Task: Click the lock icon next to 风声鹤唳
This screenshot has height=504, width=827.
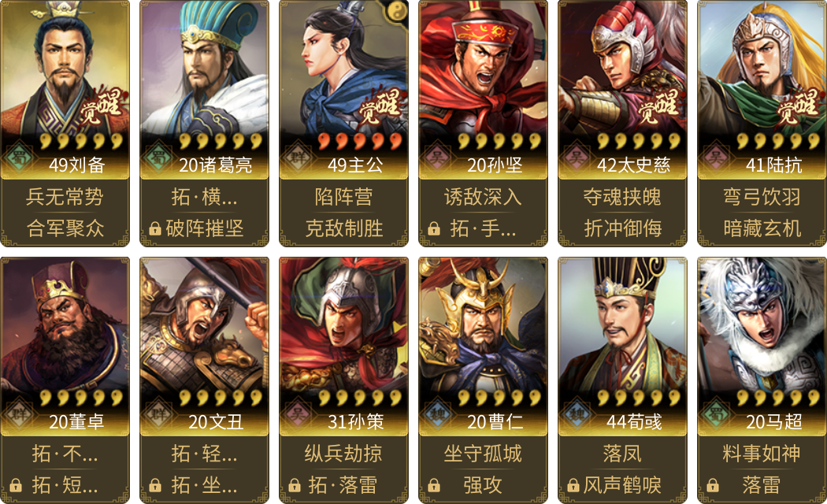Action: coord(573,485)
